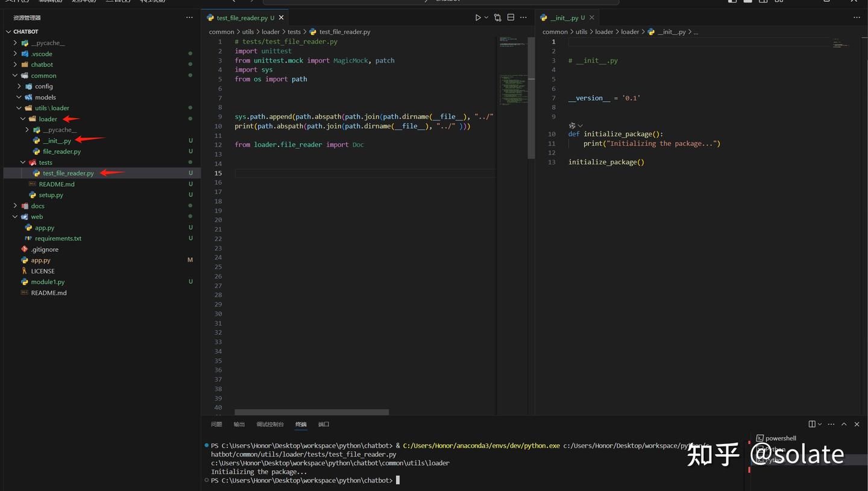Place cursor on line 15 of test_file_reader.py
Viewport: 868px width, 491px height.
point(365,173)
